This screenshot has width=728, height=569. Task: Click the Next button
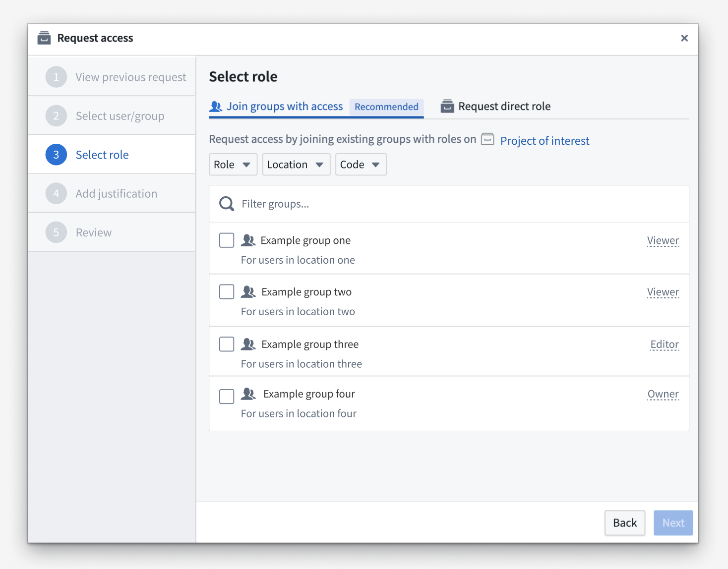tap(673, 523)
